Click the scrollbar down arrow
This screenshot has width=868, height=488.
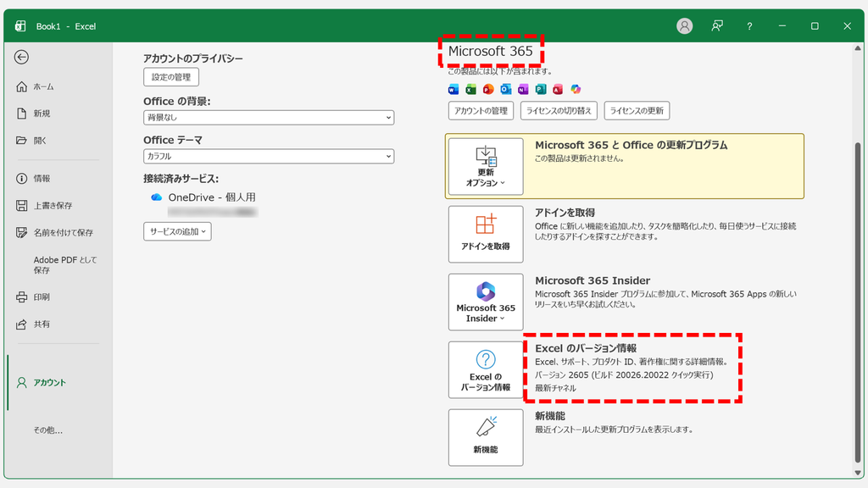[858, 473]
